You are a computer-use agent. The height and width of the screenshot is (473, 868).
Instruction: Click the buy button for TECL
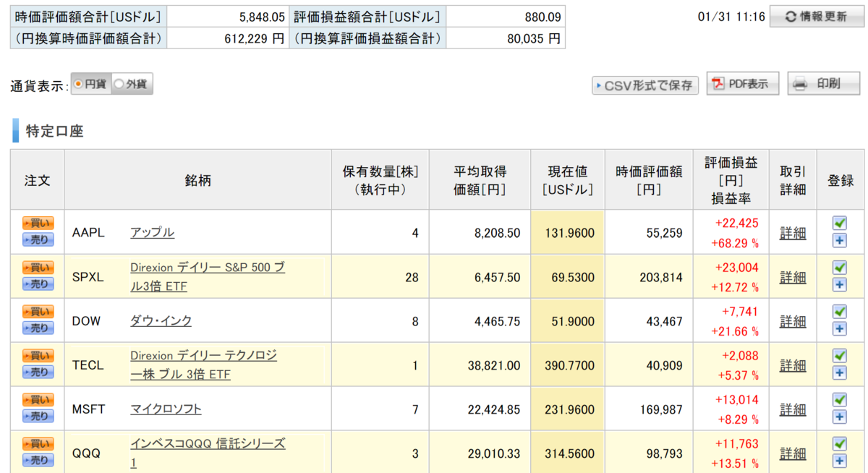click(x=38, y=356)
